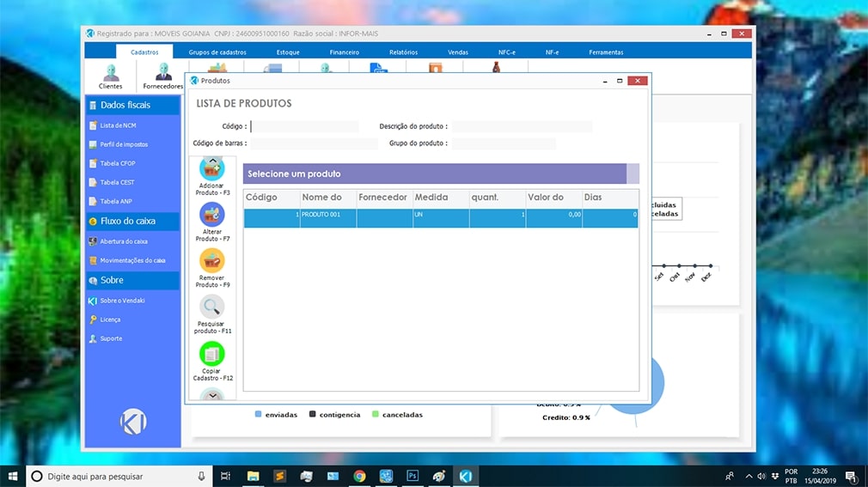Click Photoshop icon in the taskbar

tap(413, 476)
